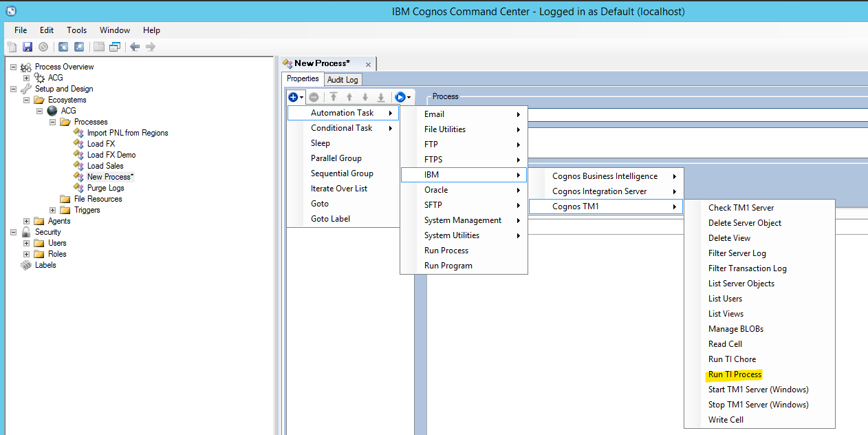Image resolution: width=868 pixels, height=435 pixels.
Task: Select the Labels node in the sidebar
Action: click(45, 265)
